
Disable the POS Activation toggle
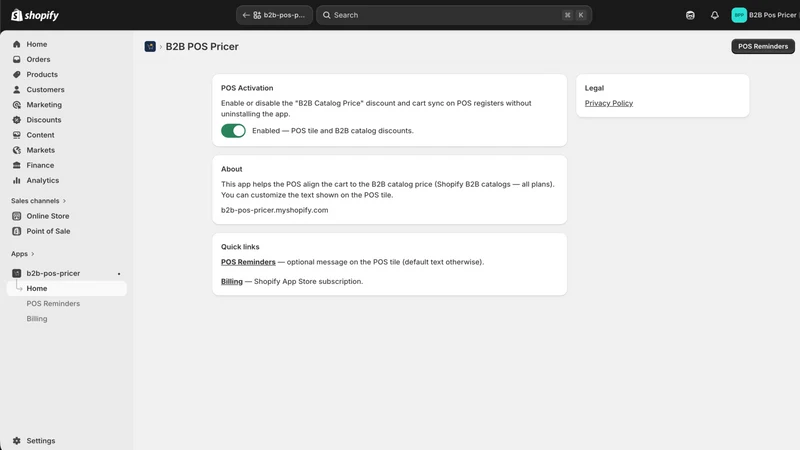pyautogui.click(x=233, y=131)
